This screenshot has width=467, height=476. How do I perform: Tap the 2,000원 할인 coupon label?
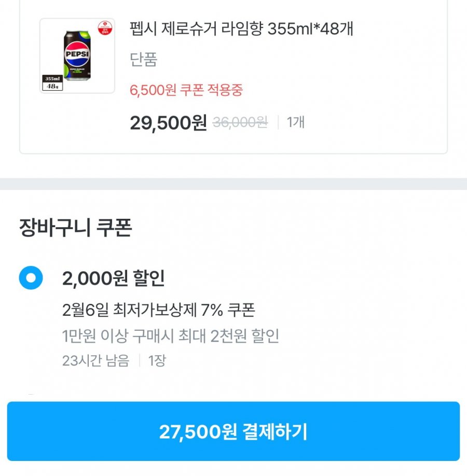(113, 278)
